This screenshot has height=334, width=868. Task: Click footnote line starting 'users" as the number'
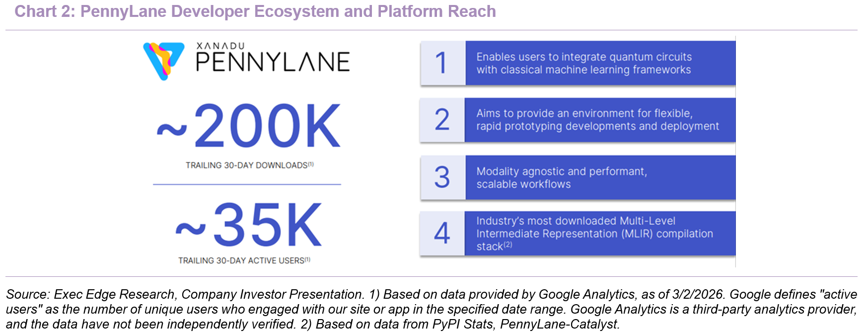432,309
